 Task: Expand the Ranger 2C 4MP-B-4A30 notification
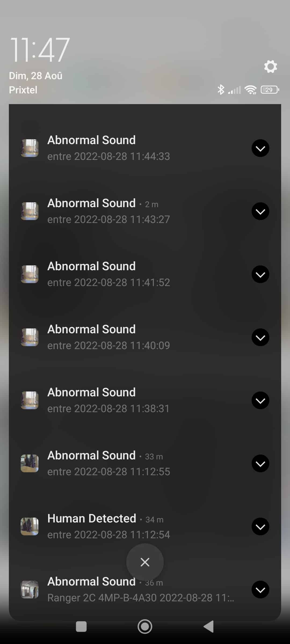(x=260, y=590)
